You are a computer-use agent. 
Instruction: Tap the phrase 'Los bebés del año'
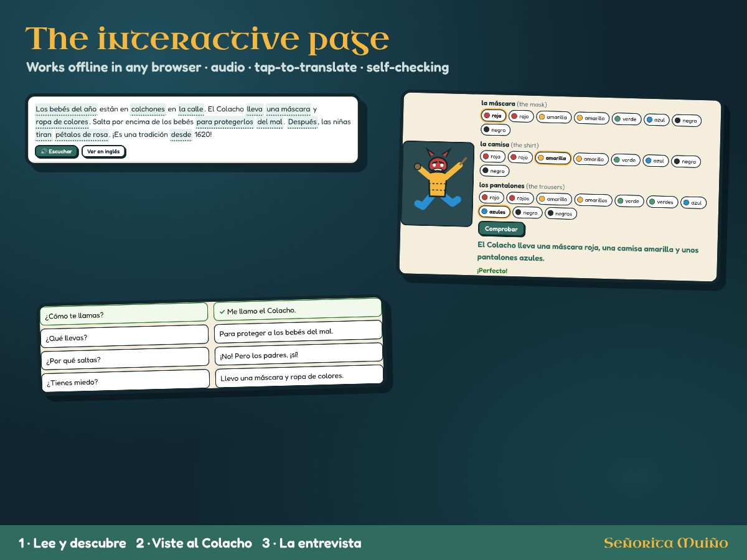[66, 109]
